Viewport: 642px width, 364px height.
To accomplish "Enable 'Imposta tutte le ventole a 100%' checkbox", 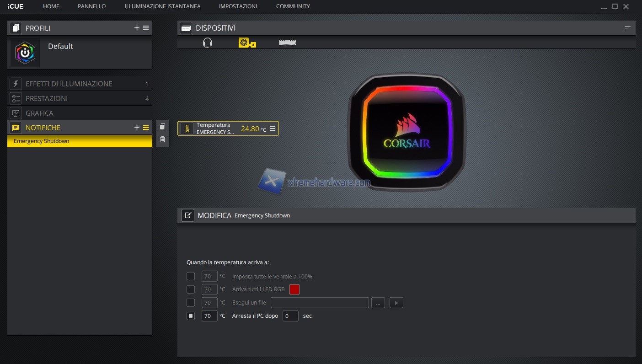I will [191, 276].
